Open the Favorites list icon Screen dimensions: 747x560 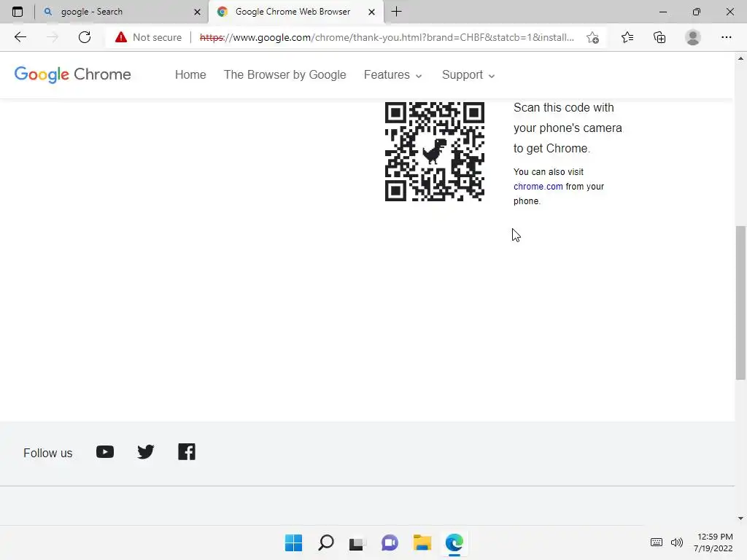[627, 37]
